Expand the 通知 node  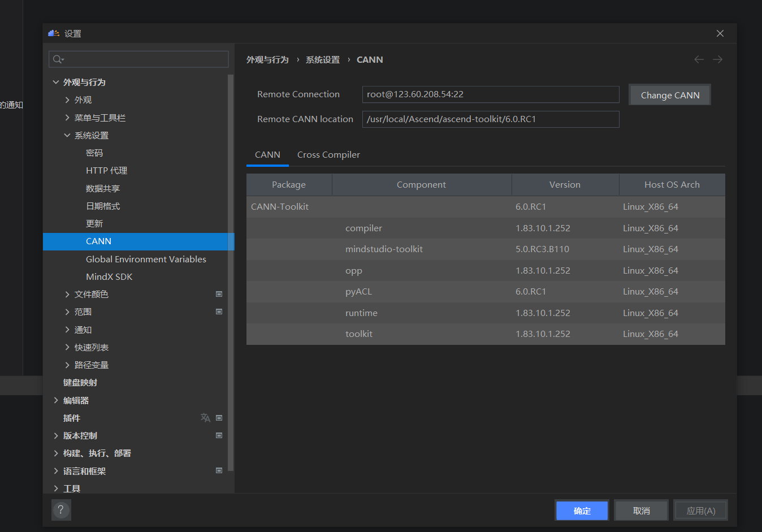67,330
